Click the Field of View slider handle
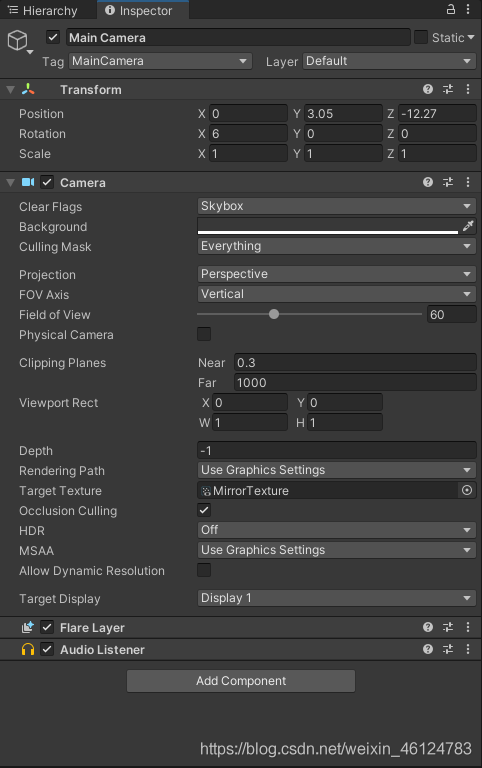Screen dimensions: 482x768 pyautogui.click(x=274, y=314)
